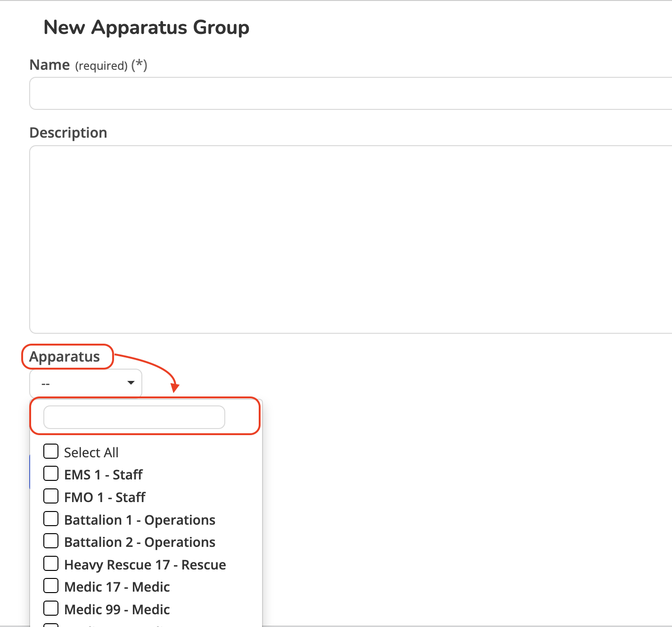Tick the Battalion 1 - Operations checkbox
This screenshot has height=627, width=672.
(x=51, y=519)
